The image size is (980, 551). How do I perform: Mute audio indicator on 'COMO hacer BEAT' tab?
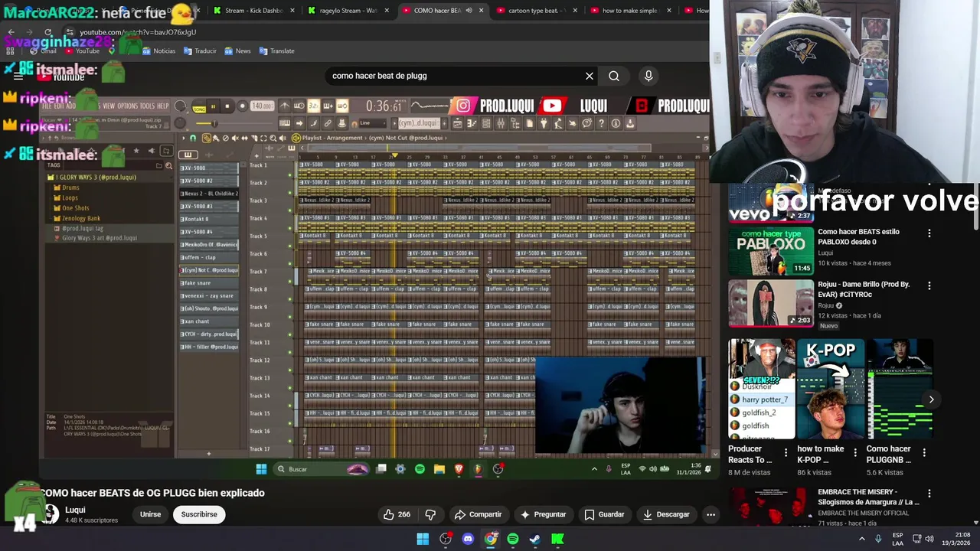tap(469, 11)
